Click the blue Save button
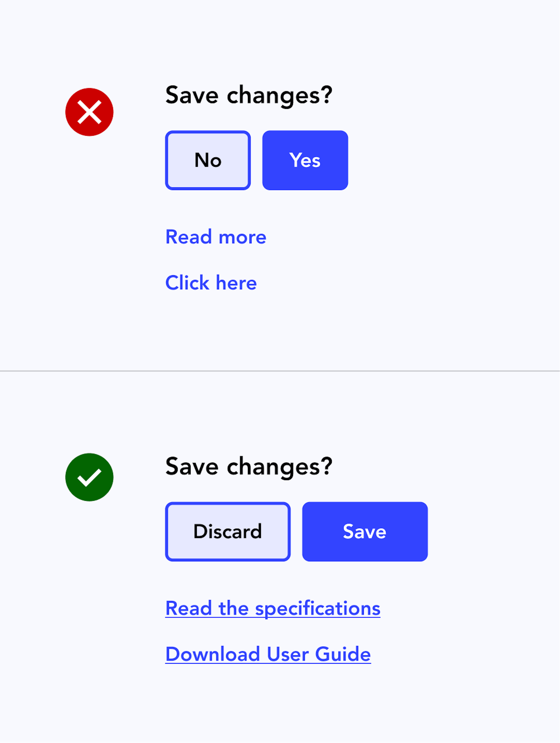The width and height of the screenshot is (560, 743). pos(365,532)
